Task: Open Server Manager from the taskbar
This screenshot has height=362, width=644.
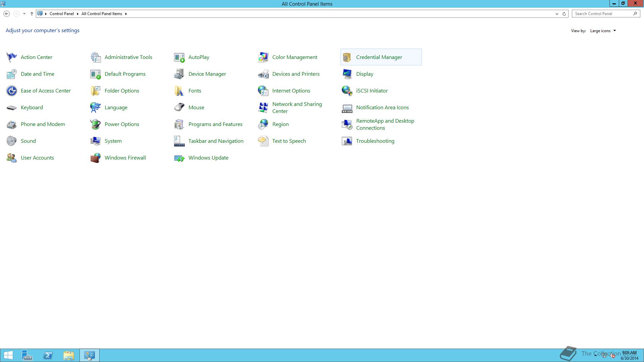Action: [x=27, y=355]
